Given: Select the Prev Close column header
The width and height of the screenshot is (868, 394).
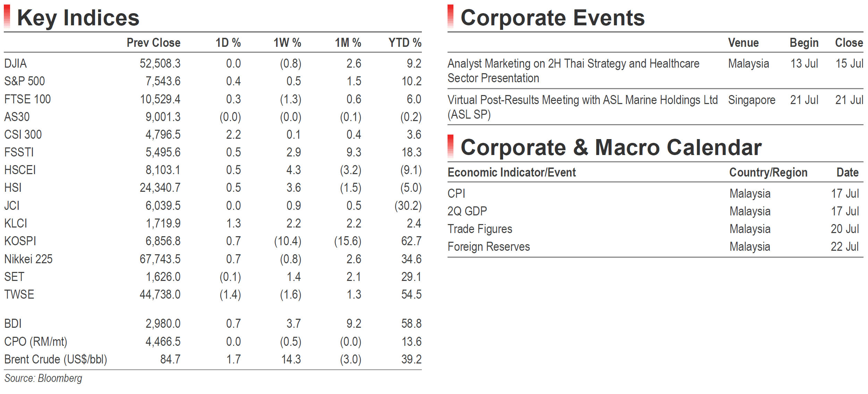Looking at the screenshot, I should click(x=153, y=43).
